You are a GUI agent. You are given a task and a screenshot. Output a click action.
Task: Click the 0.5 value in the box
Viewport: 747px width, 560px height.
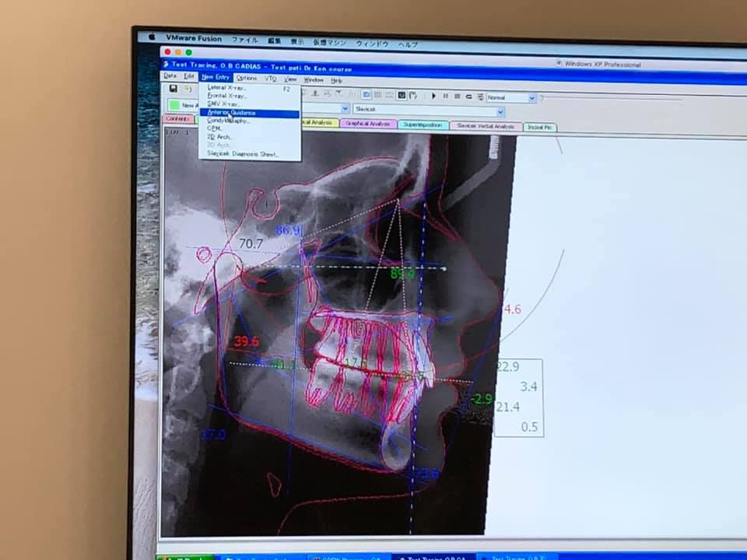pos(529,427)
